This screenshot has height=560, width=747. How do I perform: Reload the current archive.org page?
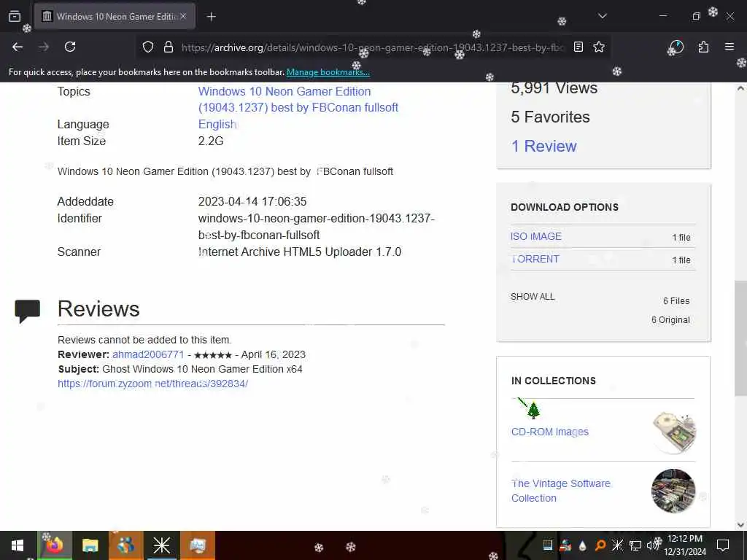(x=70, y=47)
